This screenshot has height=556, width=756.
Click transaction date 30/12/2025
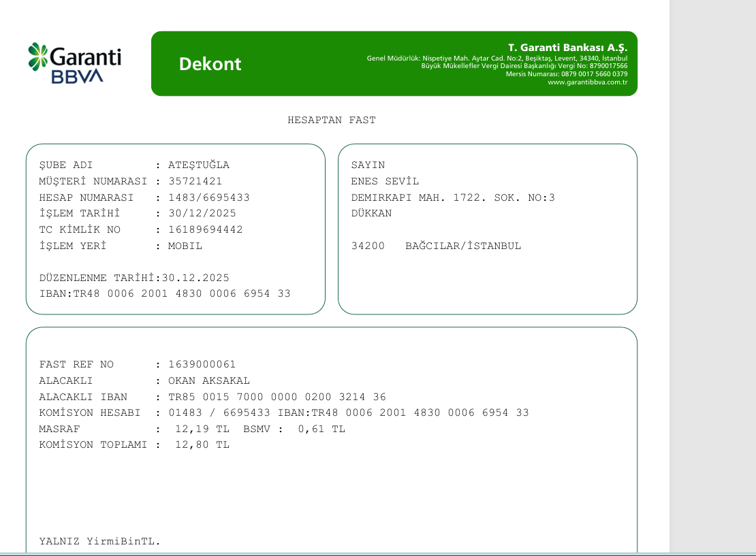202,214
